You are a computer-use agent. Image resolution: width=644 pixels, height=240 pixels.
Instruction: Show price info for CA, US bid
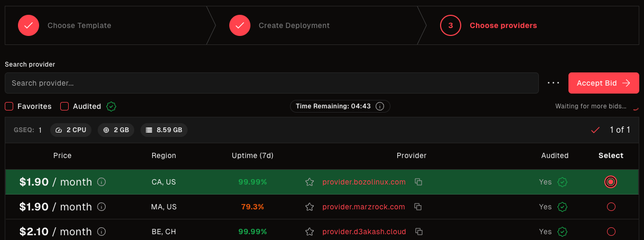click(102, 182)
